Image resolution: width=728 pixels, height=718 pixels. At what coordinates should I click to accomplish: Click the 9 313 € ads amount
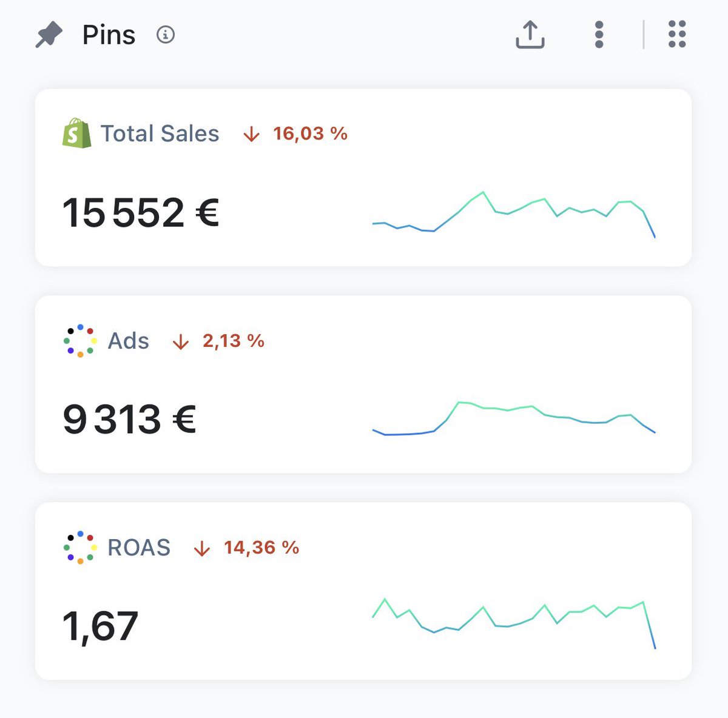click(129, 420)
